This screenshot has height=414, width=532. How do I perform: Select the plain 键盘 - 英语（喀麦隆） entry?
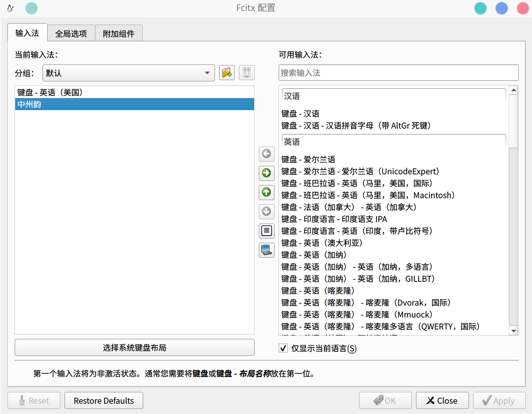394,291
